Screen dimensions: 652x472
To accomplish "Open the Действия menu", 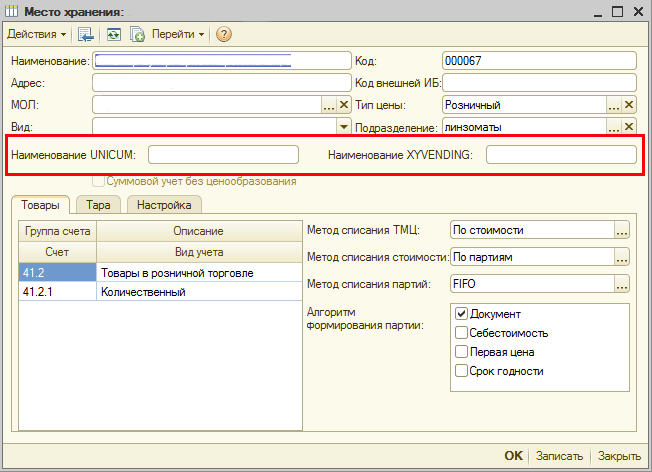I will (x=37, y=34).
